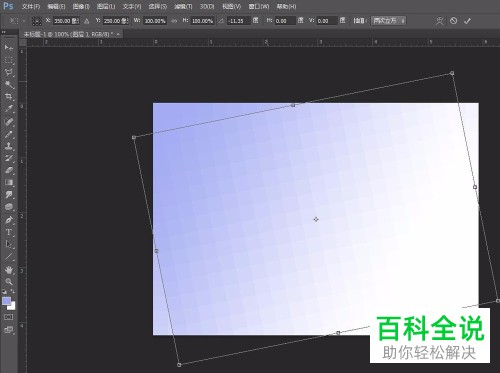Change the screen mode
The width and height of the screenshot is (500, 373).
pos(9,330)
